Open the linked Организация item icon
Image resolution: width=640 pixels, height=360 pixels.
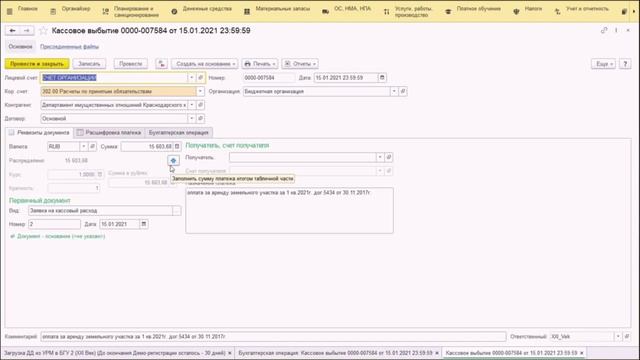[x=403, y=91]
